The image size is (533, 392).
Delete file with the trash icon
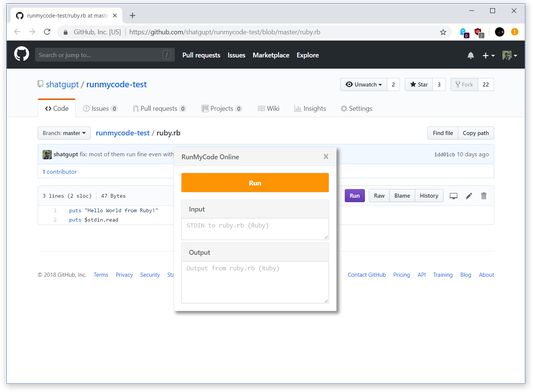pos(484,196)
